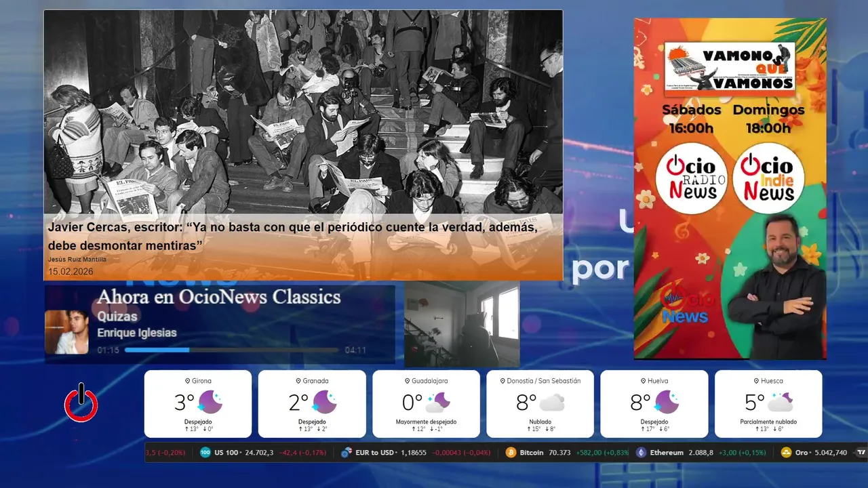Click the Huelva moon weather icon
The height and width of the screenshot is (488, 868).
pos(666,402)
